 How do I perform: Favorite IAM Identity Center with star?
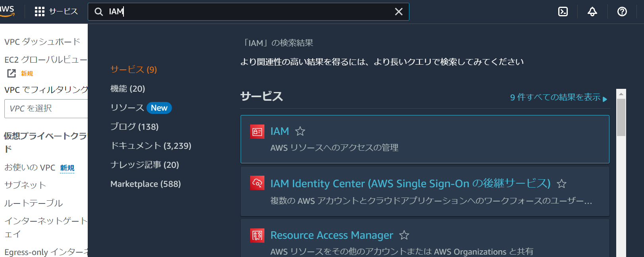(561, 184)
